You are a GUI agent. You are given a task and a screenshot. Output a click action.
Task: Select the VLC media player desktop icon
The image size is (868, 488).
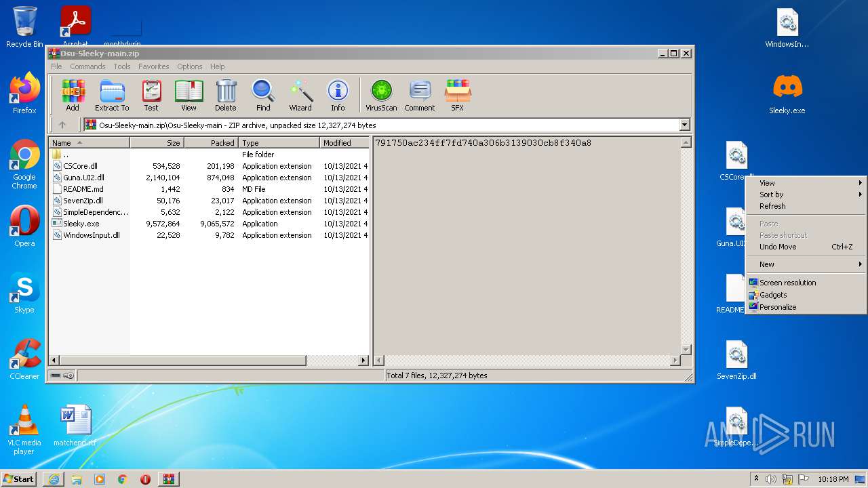(x=24, y=430)
